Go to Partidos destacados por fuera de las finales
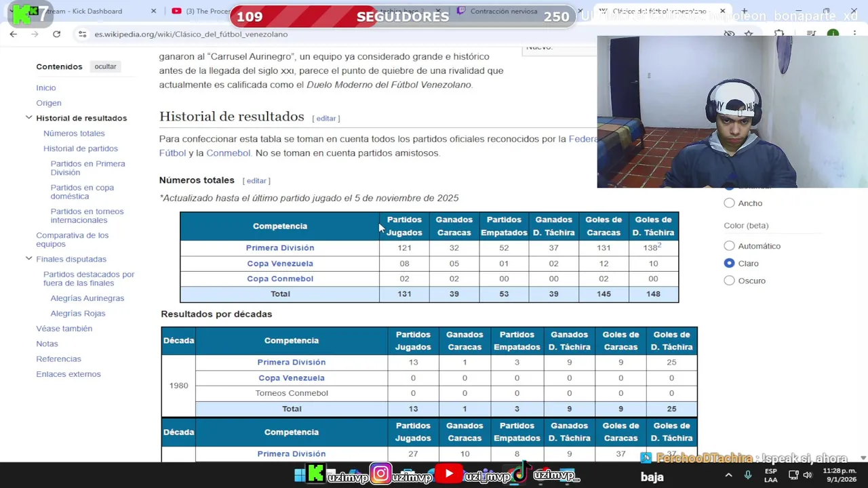 pos(89,279)
